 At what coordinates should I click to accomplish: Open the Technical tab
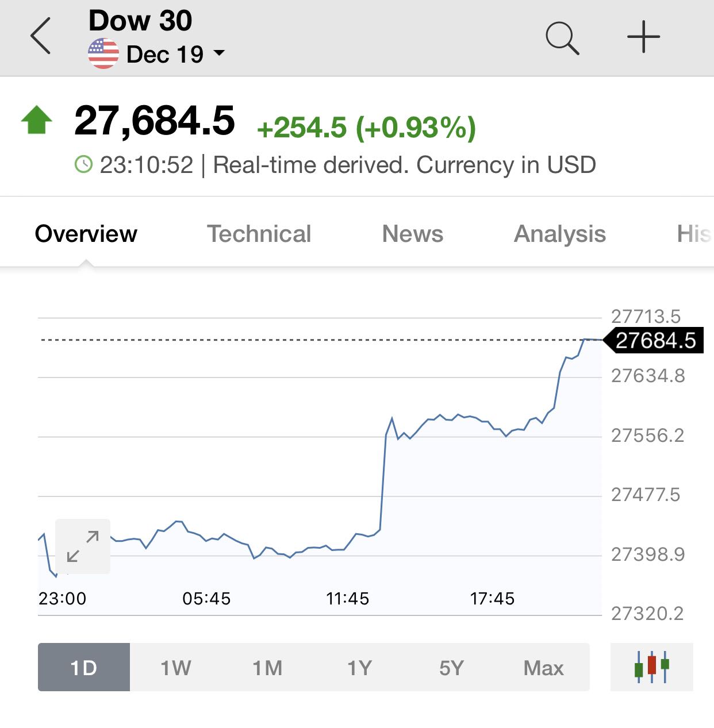coord(259,234)
